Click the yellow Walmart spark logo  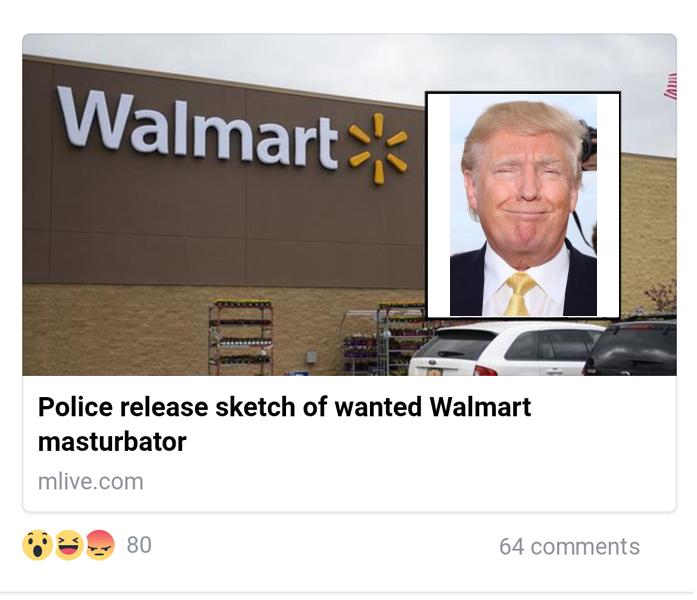(x=378, y=148)
